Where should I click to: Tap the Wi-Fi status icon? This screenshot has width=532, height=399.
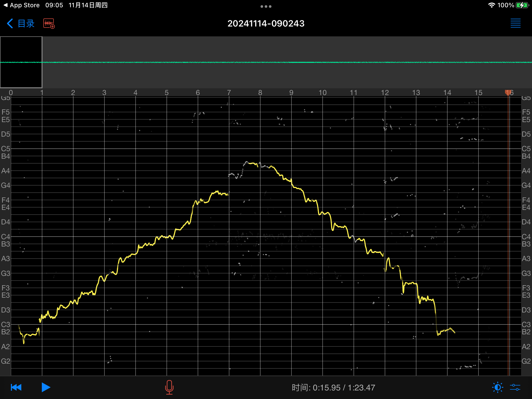point(491,5)
